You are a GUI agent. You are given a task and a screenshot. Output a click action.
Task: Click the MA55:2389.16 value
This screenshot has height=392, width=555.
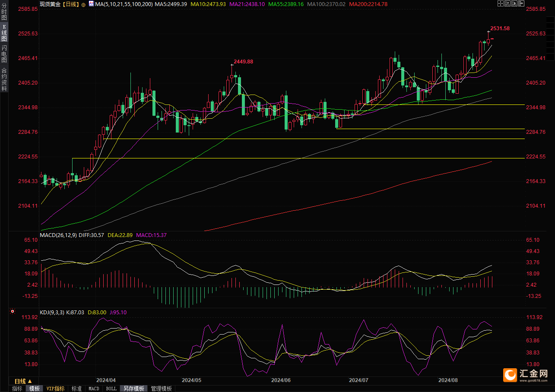(x=286, y=4)
